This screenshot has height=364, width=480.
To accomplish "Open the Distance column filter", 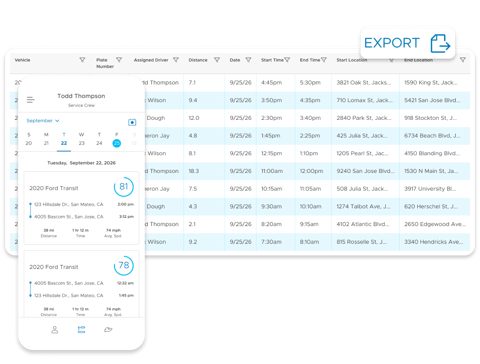I will [217, 60].
